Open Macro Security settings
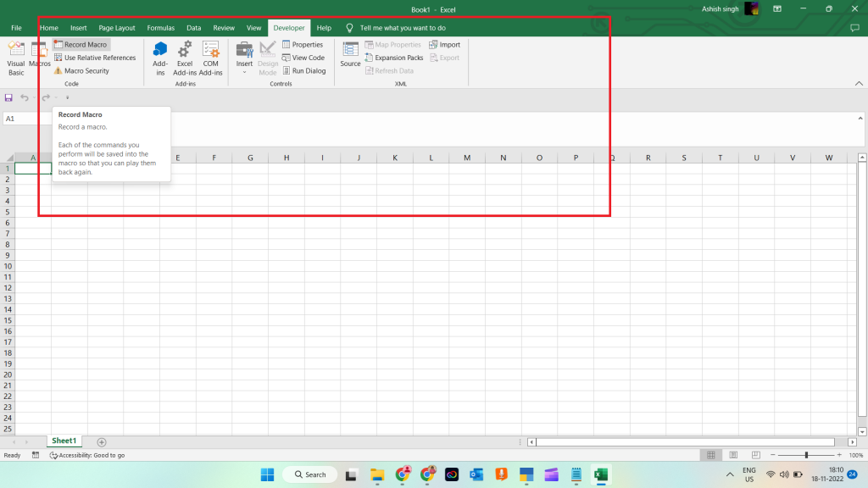The image size is (868, 488). tap(81, 71)
